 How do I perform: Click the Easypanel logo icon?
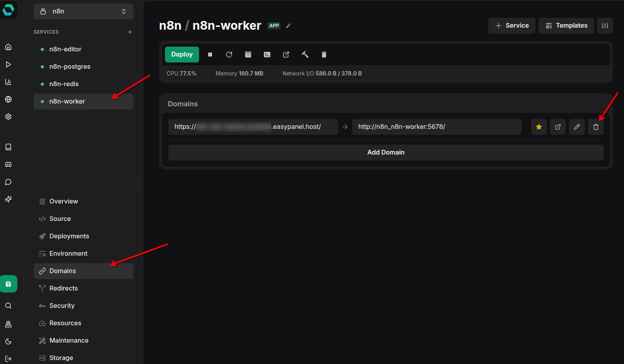(8, 9)
